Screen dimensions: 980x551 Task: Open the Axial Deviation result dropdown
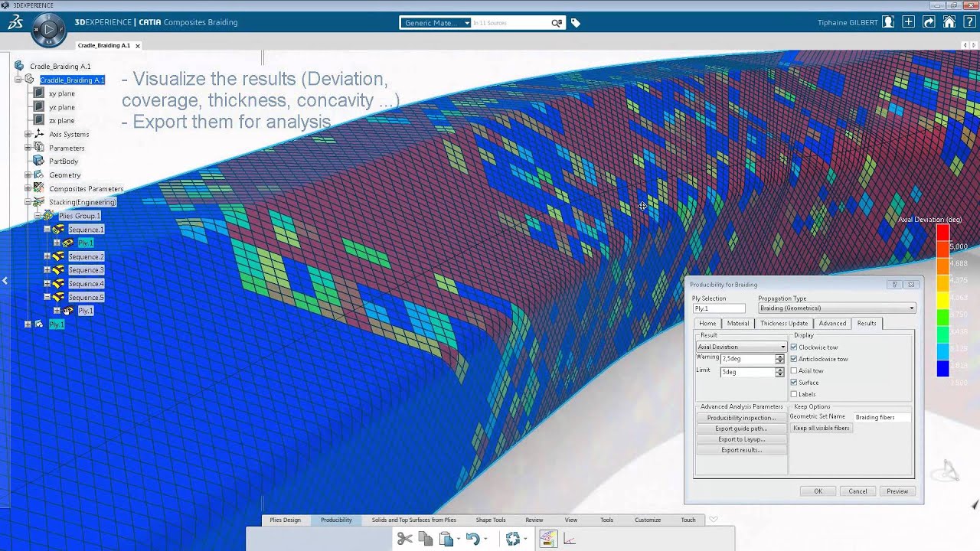741,347
